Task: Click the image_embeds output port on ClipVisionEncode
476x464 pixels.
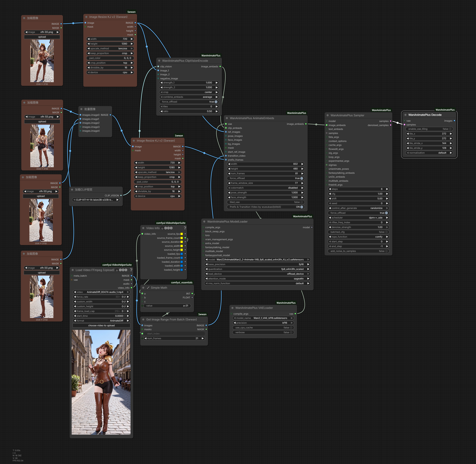Action: [220, 66]
